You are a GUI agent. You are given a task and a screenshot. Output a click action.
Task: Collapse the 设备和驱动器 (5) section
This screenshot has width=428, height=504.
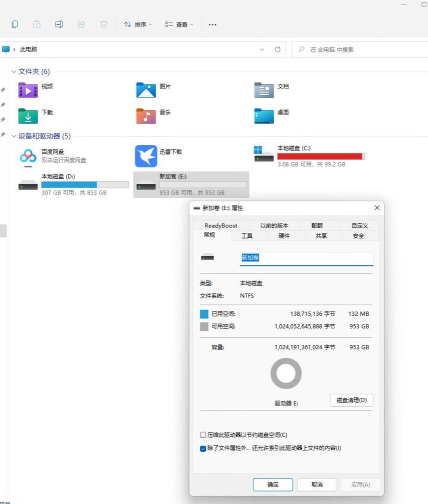[13, 136]
